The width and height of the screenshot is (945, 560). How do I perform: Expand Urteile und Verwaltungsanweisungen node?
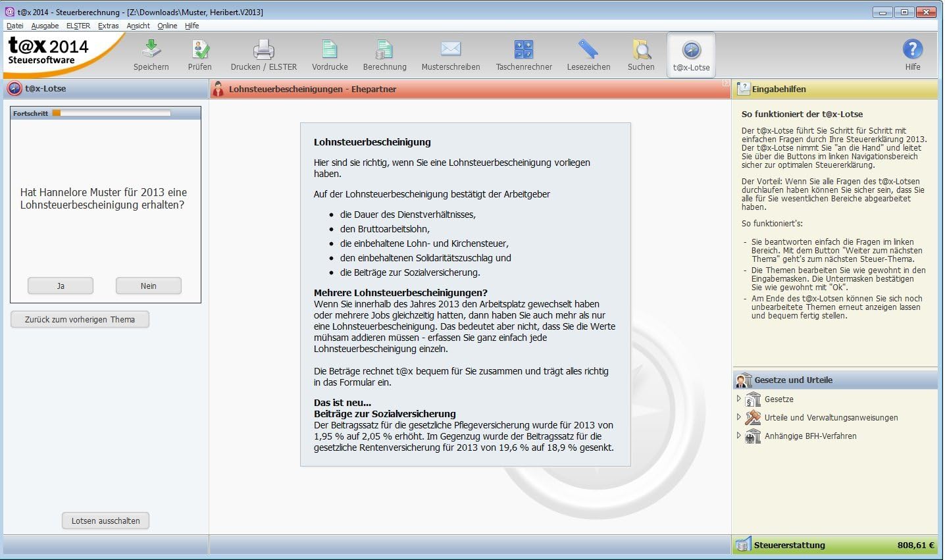(739, 417)
